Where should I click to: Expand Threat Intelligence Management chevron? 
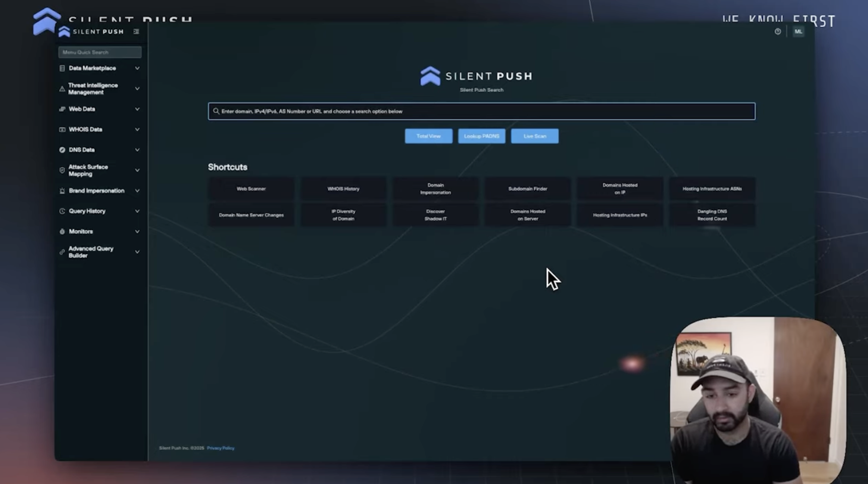(x=137, y=89)
